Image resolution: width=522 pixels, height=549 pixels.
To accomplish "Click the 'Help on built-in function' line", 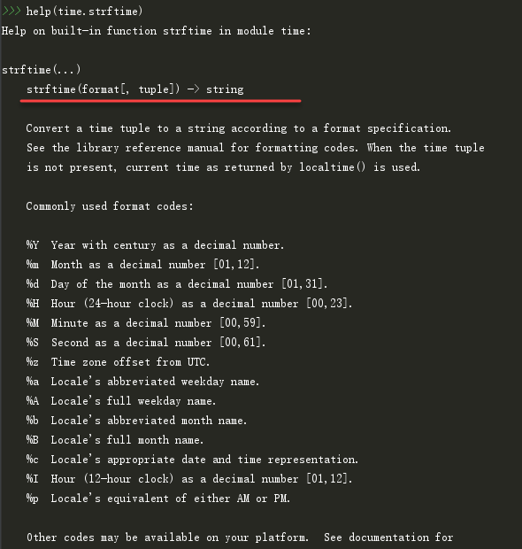I will [156, 31].
